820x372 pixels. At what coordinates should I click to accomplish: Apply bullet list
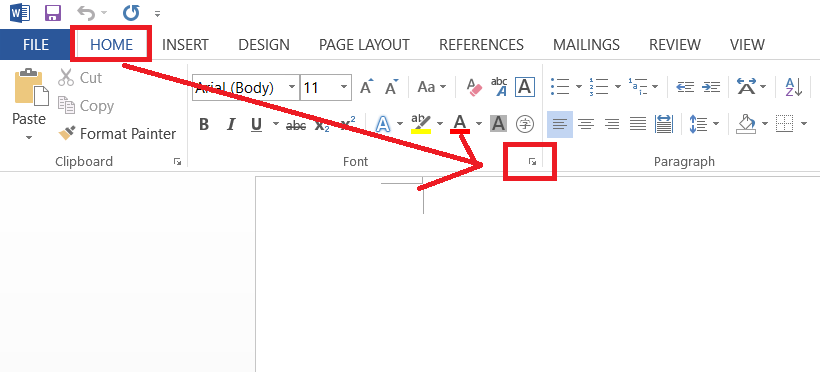[560, 86]
